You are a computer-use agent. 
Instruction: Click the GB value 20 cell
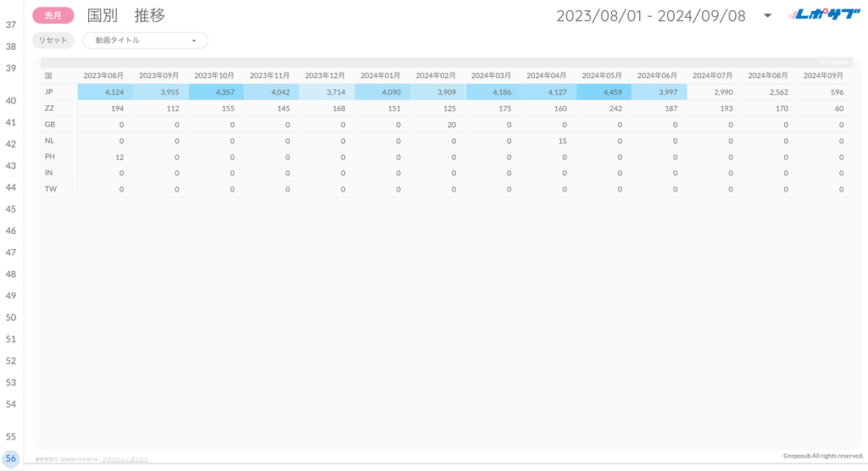tap(450, 125)
